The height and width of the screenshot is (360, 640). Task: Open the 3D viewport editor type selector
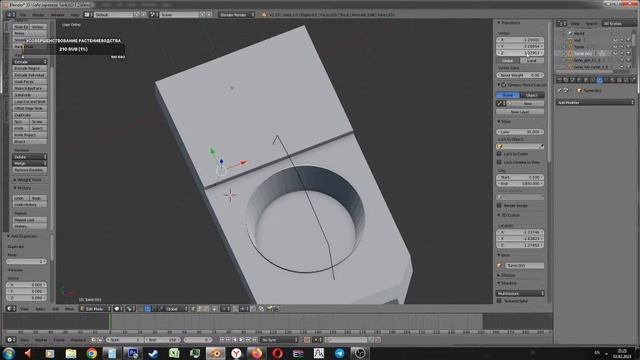(11, 309)
